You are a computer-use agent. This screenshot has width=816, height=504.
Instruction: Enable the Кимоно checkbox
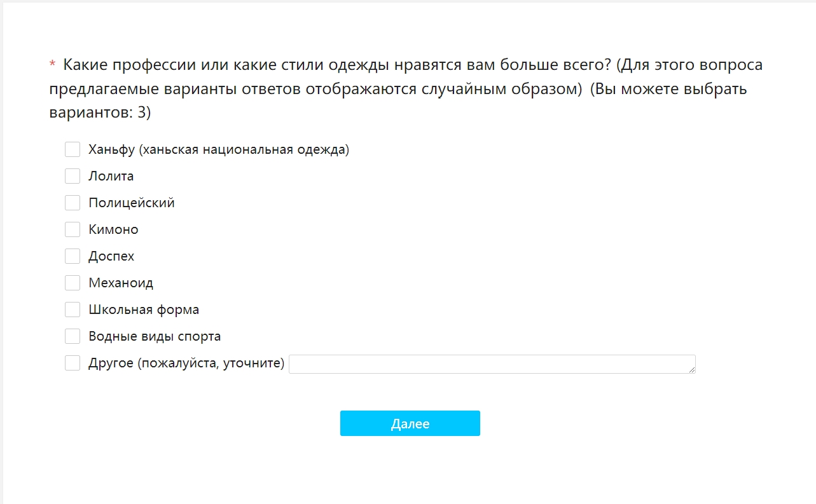tap(73, 229)
